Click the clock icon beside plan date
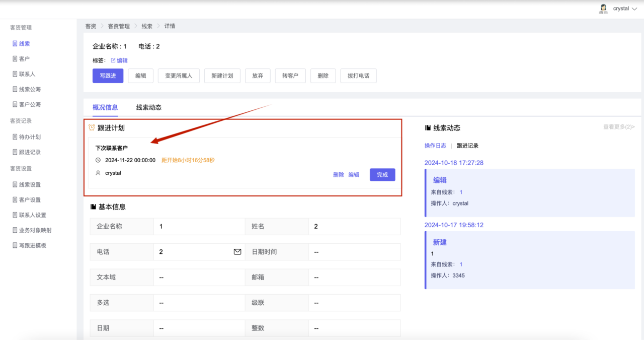644x340 pixels. 98,160
